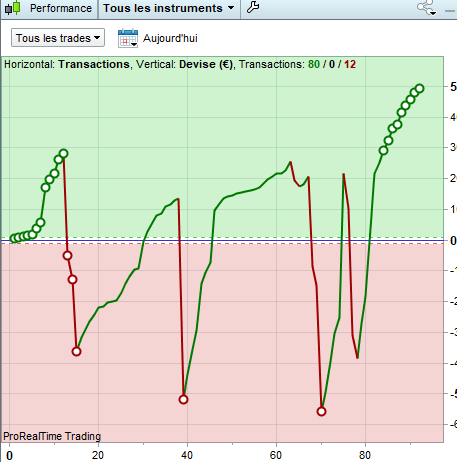Open the share icon menu

(427, 8)
